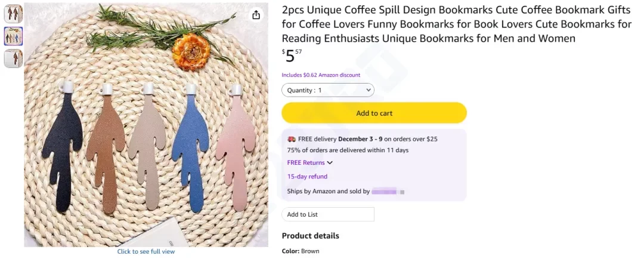Viewport: 644px width, 259px height.
Task: Click the Product details heading
Action: pos(310,236)
